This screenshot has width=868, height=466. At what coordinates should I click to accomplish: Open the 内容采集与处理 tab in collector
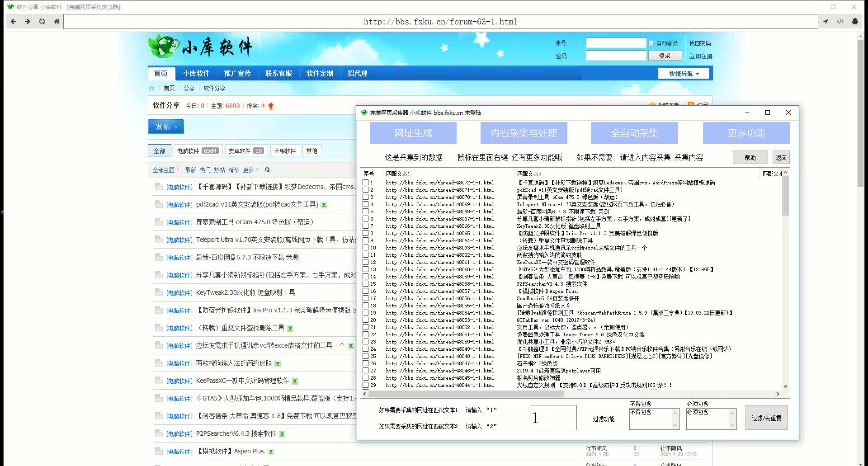pos(524,133)
